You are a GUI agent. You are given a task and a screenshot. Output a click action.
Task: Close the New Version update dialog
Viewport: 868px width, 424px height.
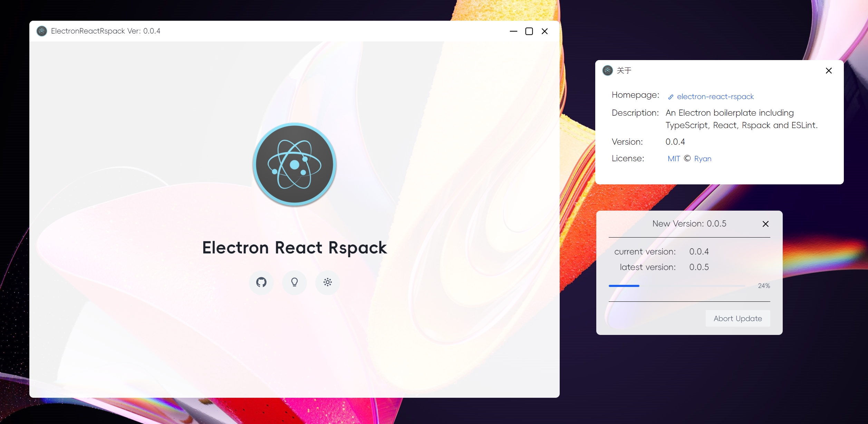(765, 224)
